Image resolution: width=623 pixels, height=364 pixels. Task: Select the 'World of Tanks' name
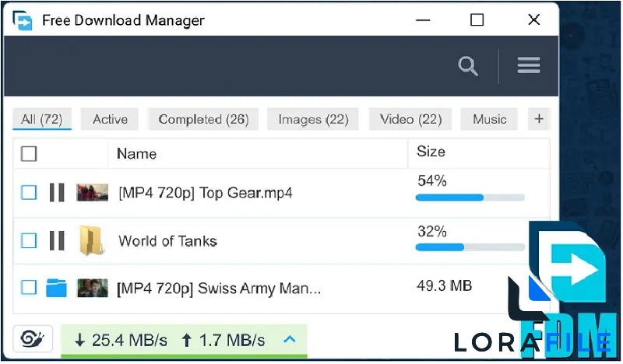tap(167, 241)
